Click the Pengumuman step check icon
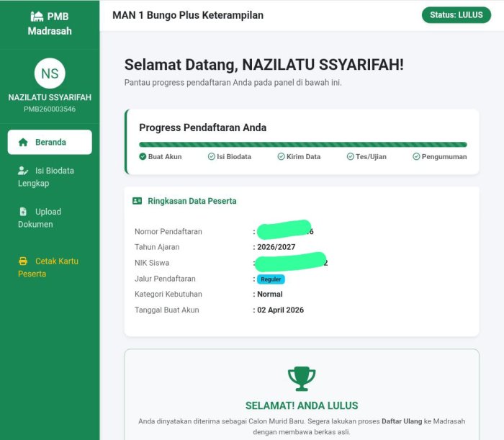This screenshot has height=440, width=504. 416,156
